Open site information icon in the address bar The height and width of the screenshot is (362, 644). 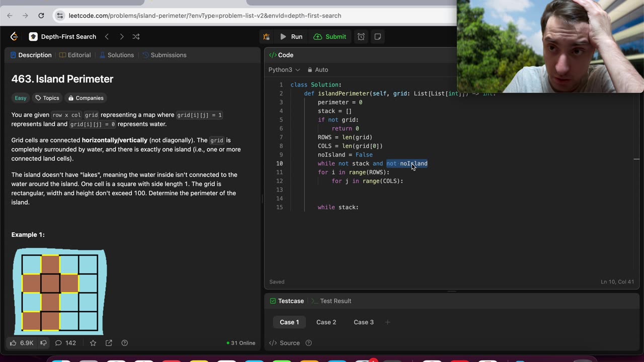[60, 16]
